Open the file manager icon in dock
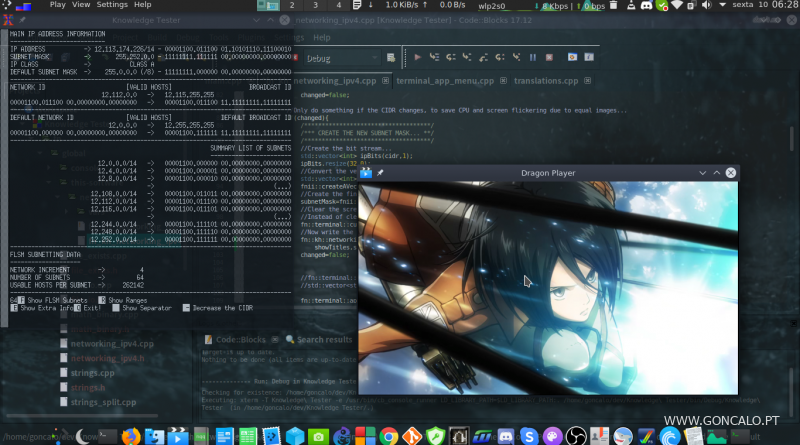This screenshot has height=445, width=800. click(x=154, y=437)
